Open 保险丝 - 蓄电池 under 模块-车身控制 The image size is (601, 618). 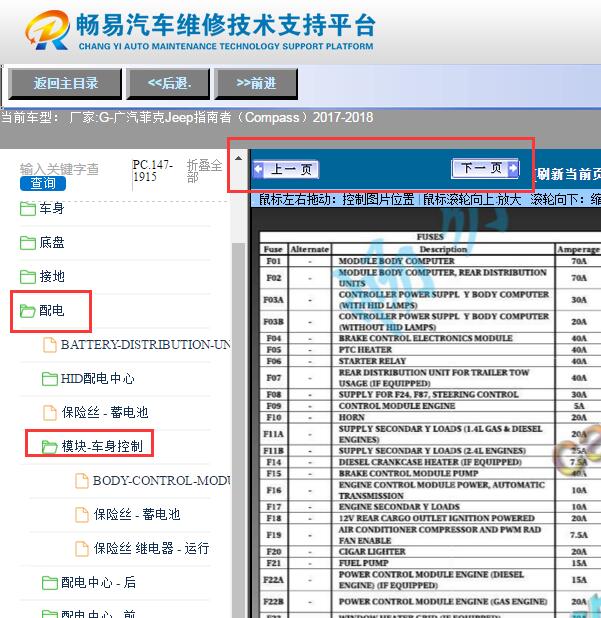pyautogui.click(x=137, y=514)
